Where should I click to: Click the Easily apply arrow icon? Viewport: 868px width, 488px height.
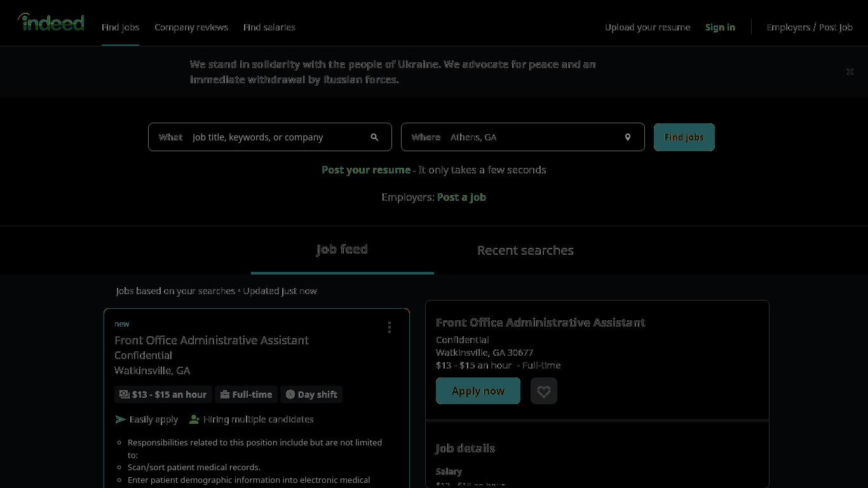point(120,419)
